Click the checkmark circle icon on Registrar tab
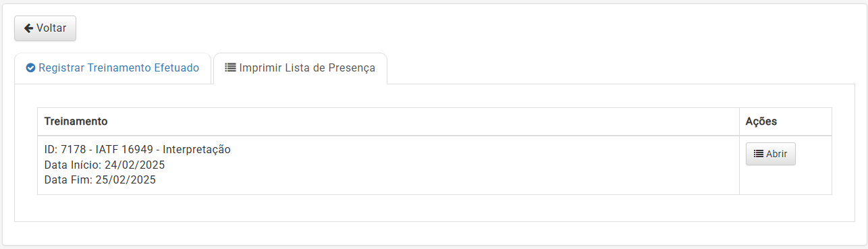 [30, 68]
